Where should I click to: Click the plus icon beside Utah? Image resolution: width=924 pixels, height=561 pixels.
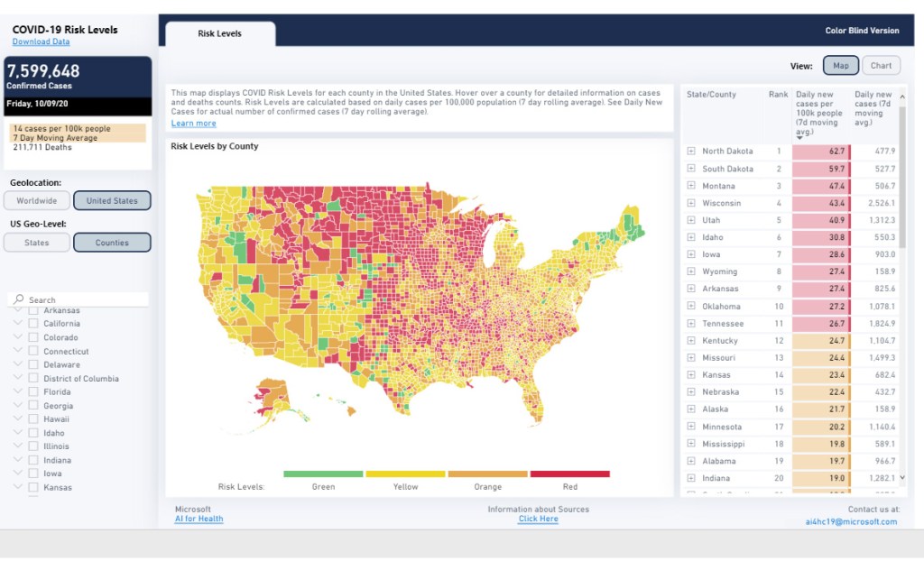tap(691, 220)
